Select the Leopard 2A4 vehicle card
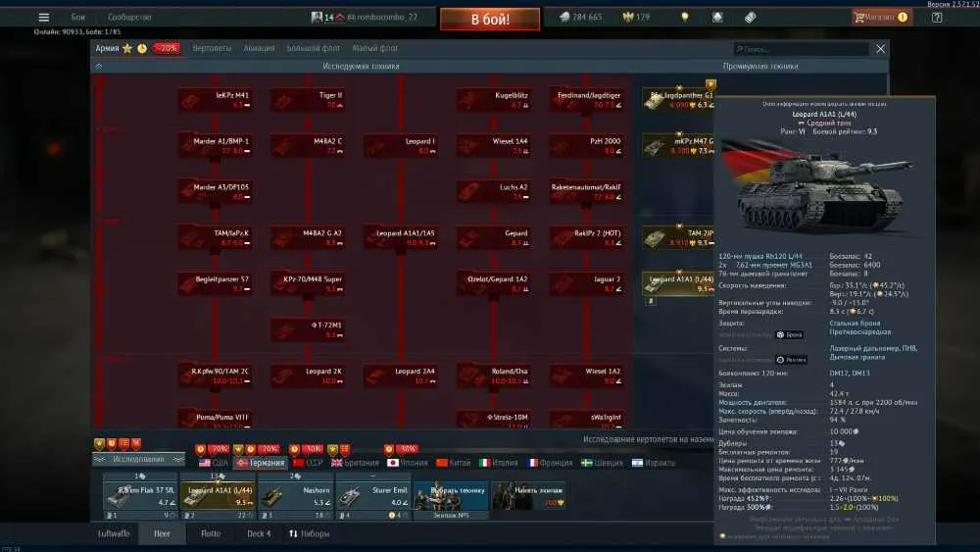Screen dimensions: 980x552 (x=401, y=376)
